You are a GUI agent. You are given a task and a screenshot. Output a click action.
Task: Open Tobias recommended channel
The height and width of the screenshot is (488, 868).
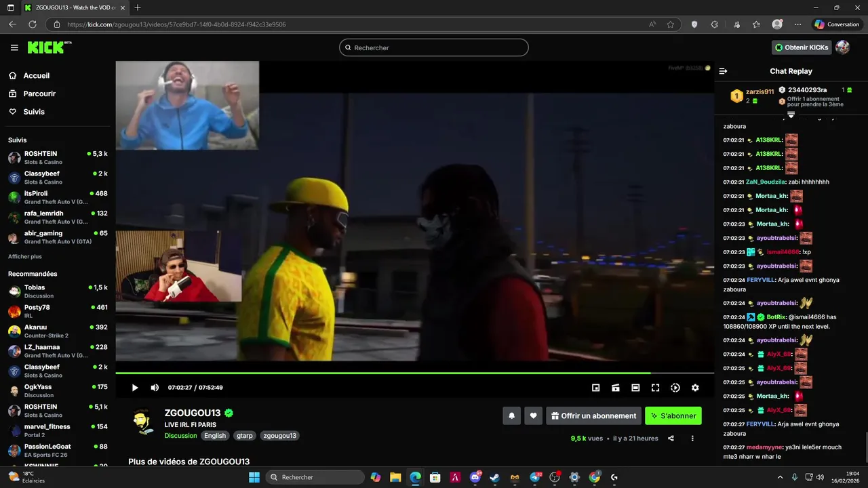click(x=58, y=291)
